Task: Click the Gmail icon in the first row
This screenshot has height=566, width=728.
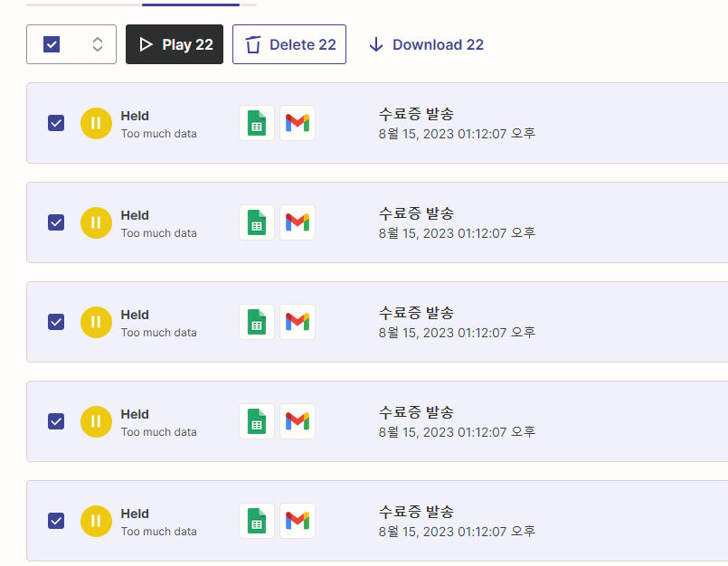Action: (x=298, y=123)
